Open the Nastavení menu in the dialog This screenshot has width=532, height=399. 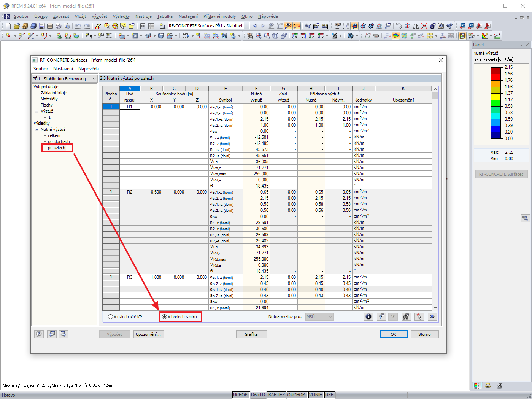tap(63, 69)
